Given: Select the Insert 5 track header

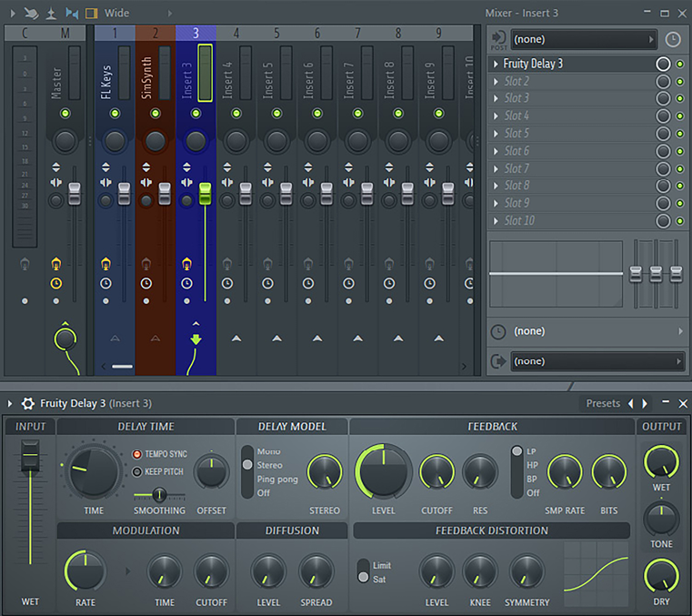Looking at the screenshot, I should click(x=276, y=33).
